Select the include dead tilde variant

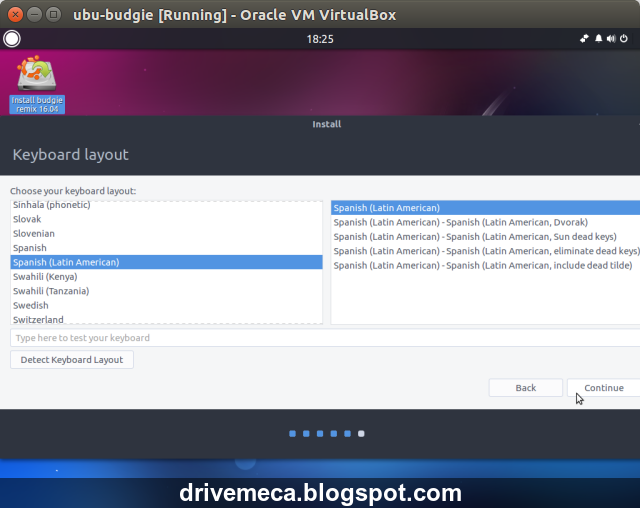(x=485, y=265)
